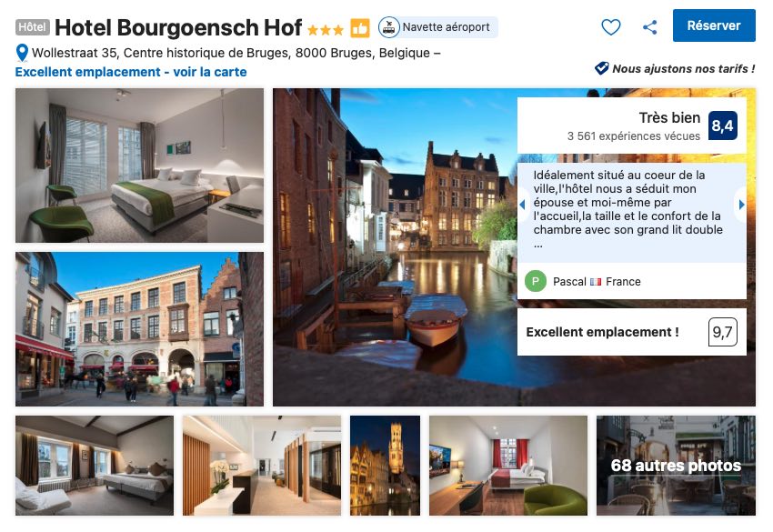Open 'Excellent emplacement - voir la carte' link
The height and width of the screenshot is (532, 773).
point(131,72)
